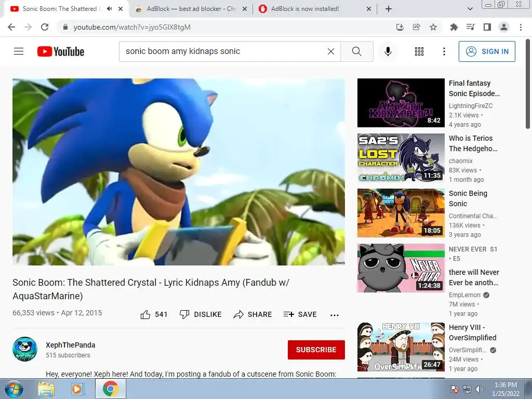Click the Sonic video player to pause

[x=179, y=171]
